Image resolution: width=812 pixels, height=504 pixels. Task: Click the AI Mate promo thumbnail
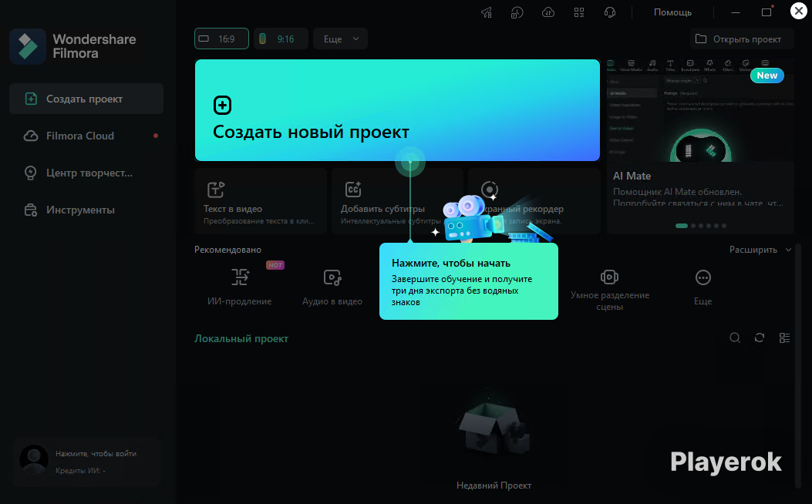(x=700, y=110)
